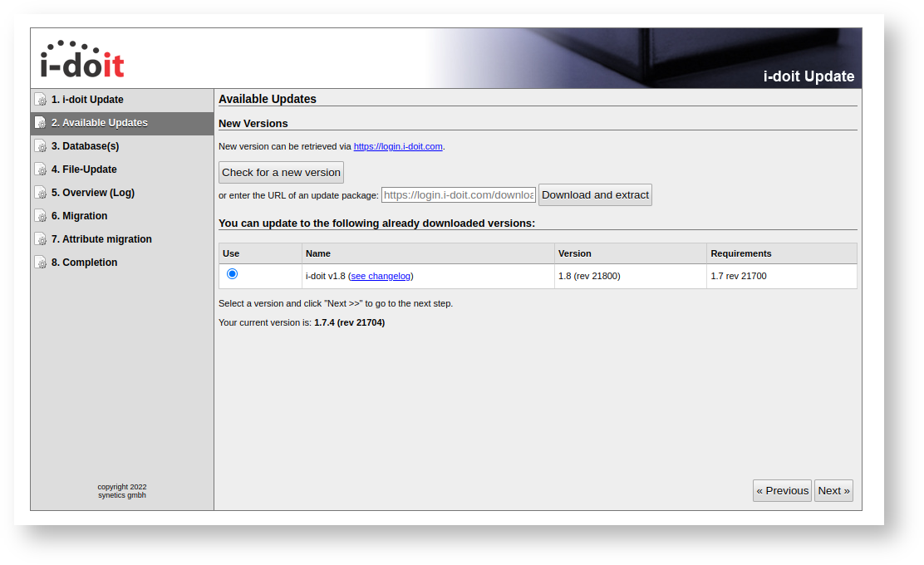Click 'copyright 2022 synetics gmbh' footer text
Image resolution: width=924 pixels, height=565 pixels.
click(x=122, y=491)
